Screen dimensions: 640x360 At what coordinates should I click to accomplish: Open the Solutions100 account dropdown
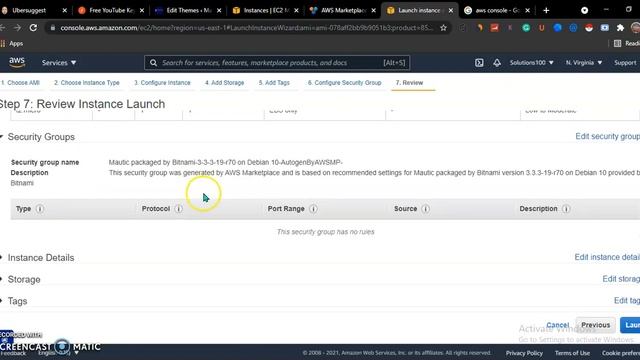pos(531,63)
